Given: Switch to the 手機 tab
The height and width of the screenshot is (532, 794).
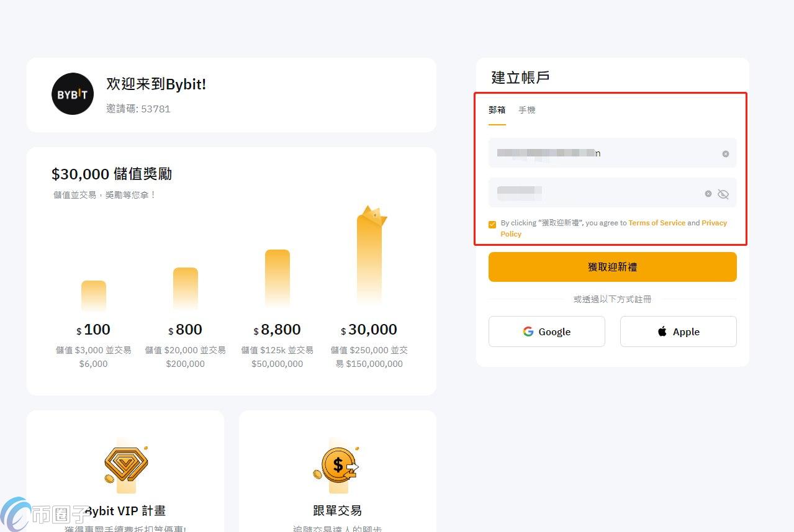Looking at the screenshot, I should [x=526, y=110].
